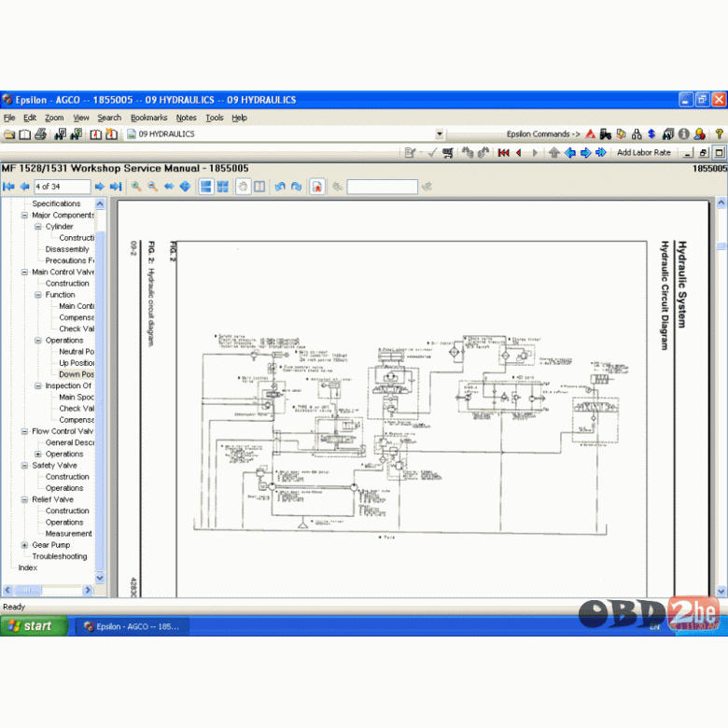This screenshot has height=728, width=728.
Task: Open the 09 HYDRAULICS document dropdown
Action: (440, 134)
